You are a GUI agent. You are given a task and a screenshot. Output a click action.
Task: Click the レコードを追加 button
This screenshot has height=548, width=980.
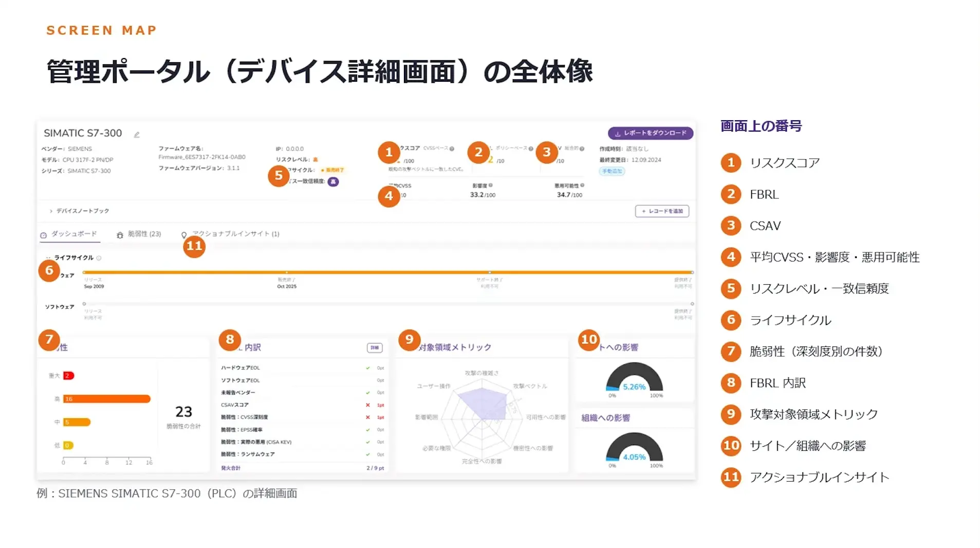click(662, 211)
